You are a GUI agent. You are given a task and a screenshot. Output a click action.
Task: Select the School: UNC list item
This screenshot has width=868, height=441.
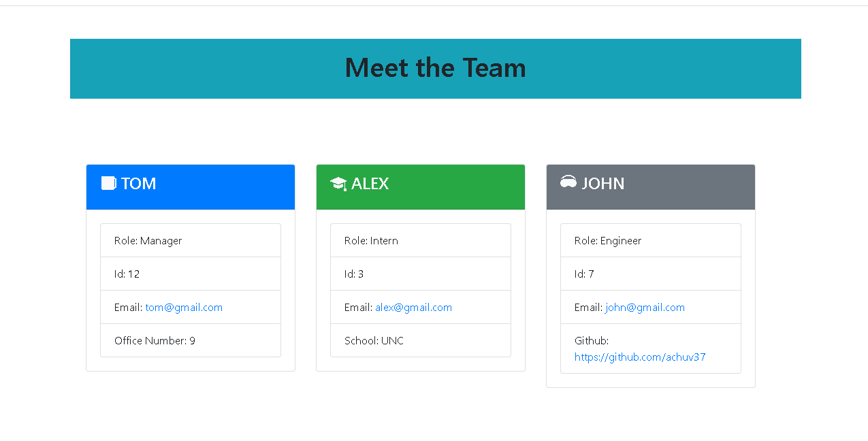click(420, 340)
